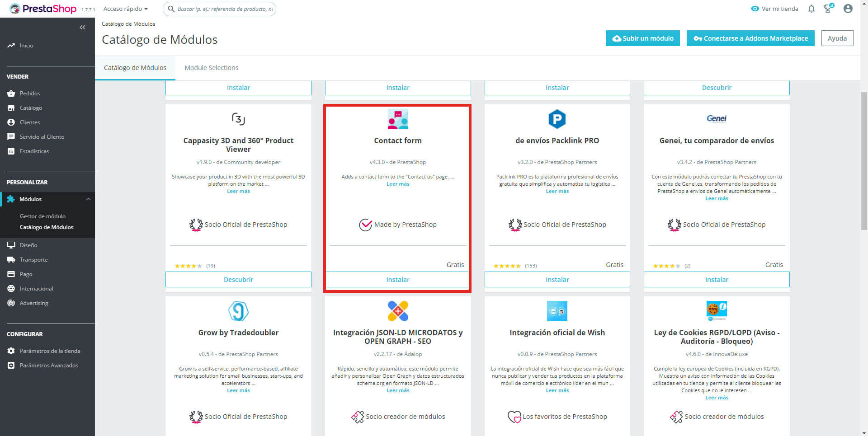Click the Clientes person icon in sidebar
The height and width of the screenshot is (436, 868).
click(11, 122)
